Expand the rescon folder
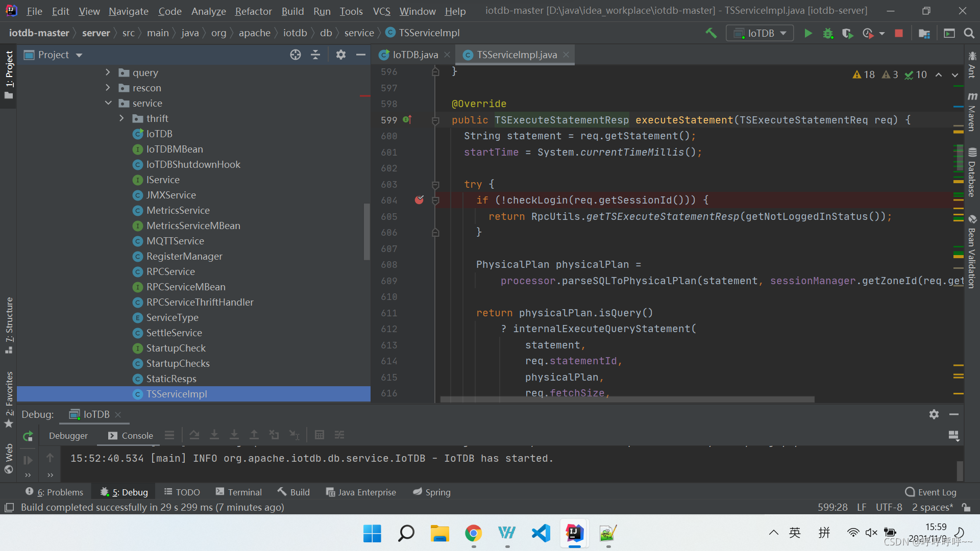 pyautogui.click(x=108, y=88)
